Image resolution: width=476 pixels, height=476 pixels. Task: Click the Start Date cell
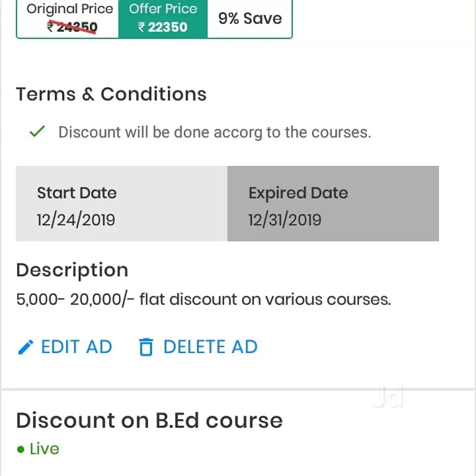pos(122,204)
